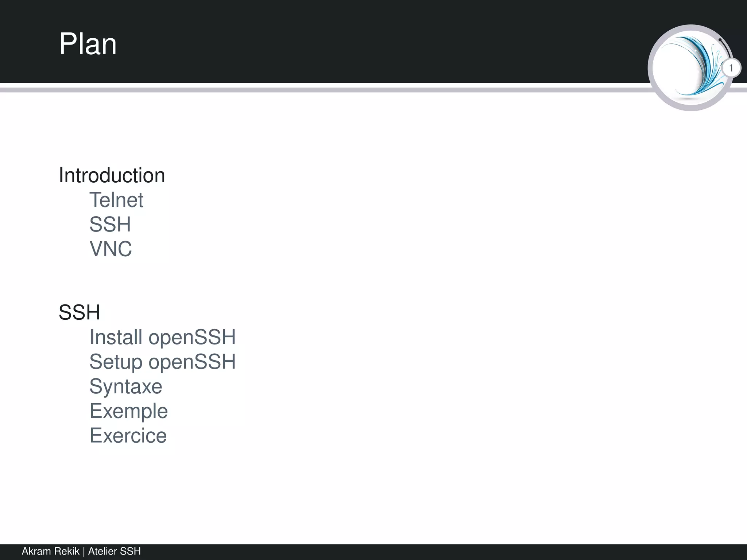Click the Exemple outline item
Screen dimensions: 747x560
tap(129, 411)
